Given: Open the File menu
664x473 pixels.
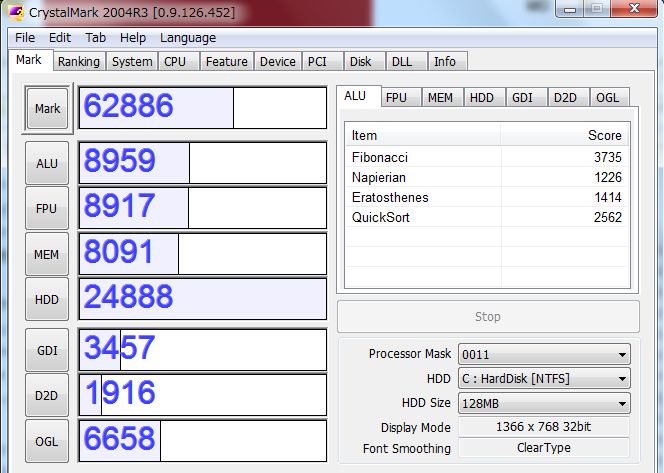Looking at the screenshot, I should click(25, 38).
